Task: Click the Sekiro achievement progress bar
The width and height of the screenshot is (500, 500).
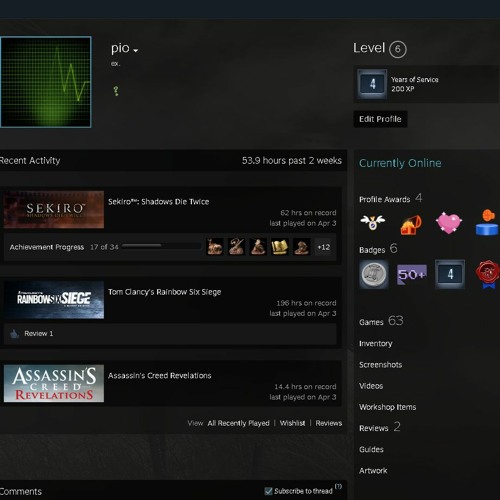Action: coord(161,246)
